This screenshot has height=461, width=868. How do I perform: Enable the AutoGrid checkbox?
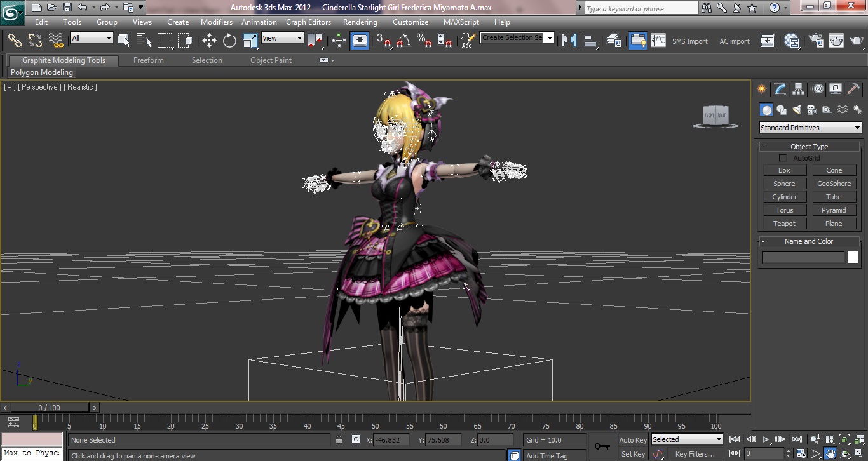(783, 158)
